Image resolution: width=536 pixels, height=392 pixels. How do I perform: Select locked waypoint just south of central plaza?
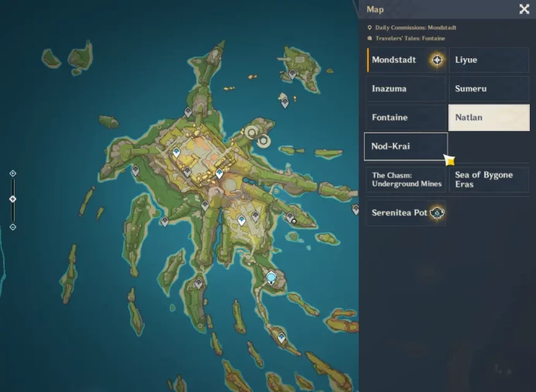(204, 205)
